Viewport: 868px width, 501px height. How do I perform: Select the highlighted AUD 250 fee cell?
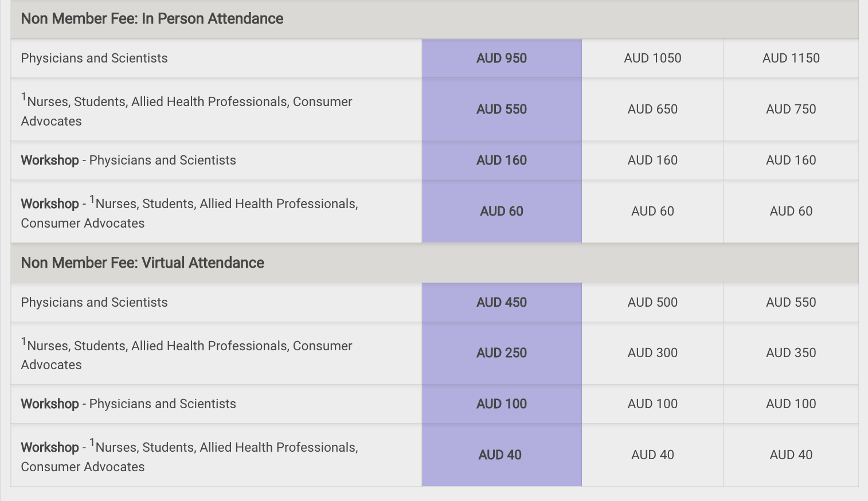[x=502, y=353]
